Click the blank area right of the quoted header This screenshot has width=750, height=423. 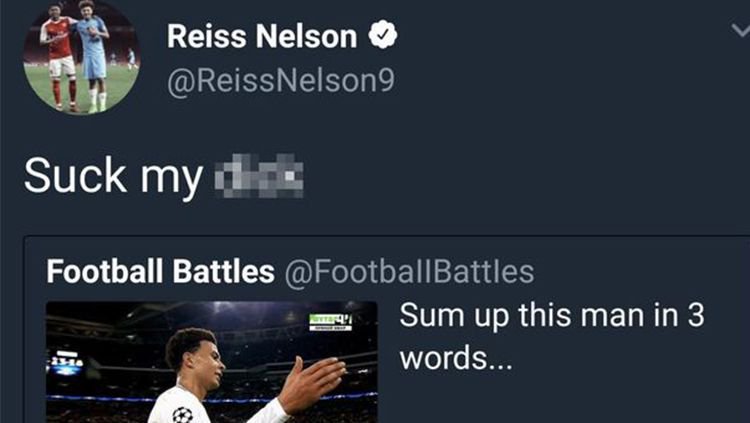point(640,271)
